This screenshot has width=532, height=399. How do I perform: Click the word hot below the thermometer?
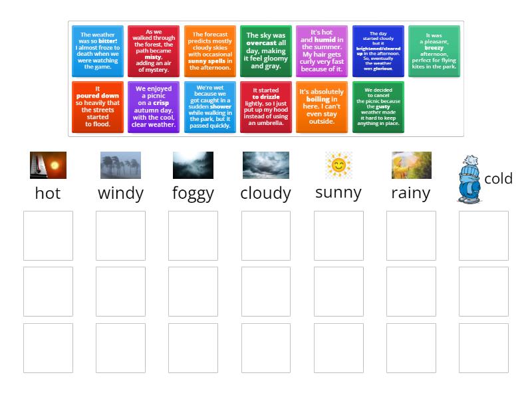[47, 193]
